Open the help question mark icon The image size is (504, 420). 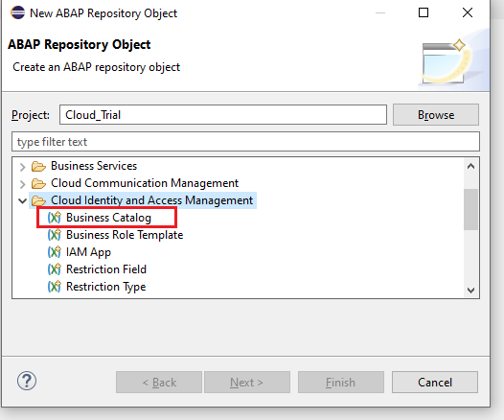[27, 381]
